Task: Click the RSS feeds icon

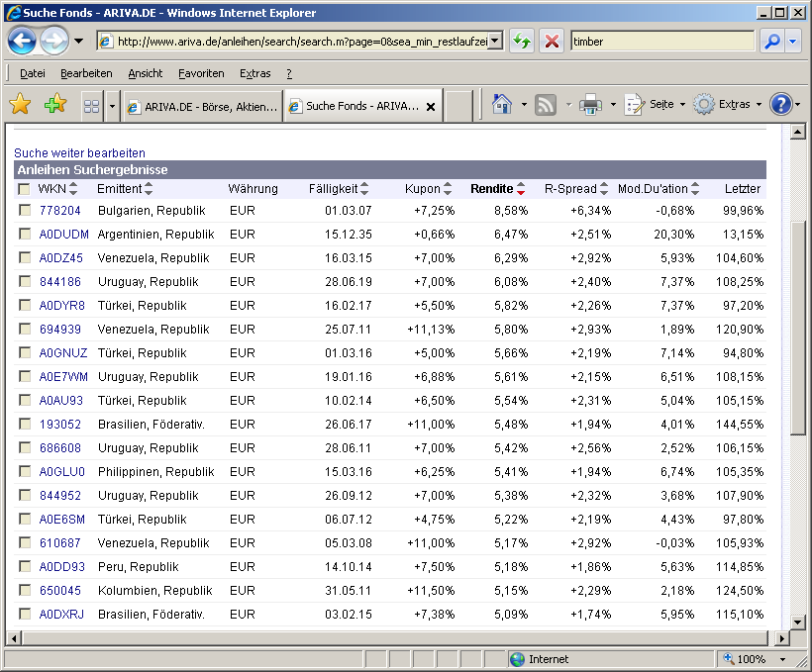Action: 546,105
